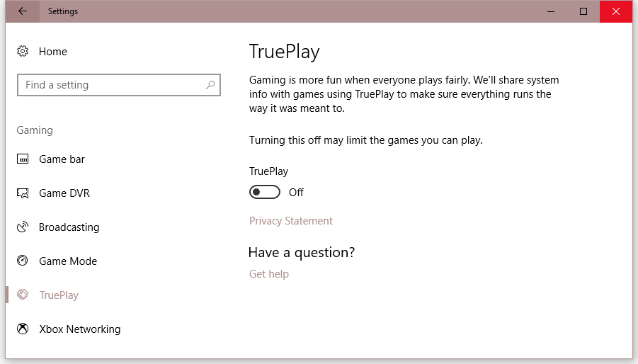Go back using the back arrow
This screenshot has height=364, width=638.
pos(23,11)
